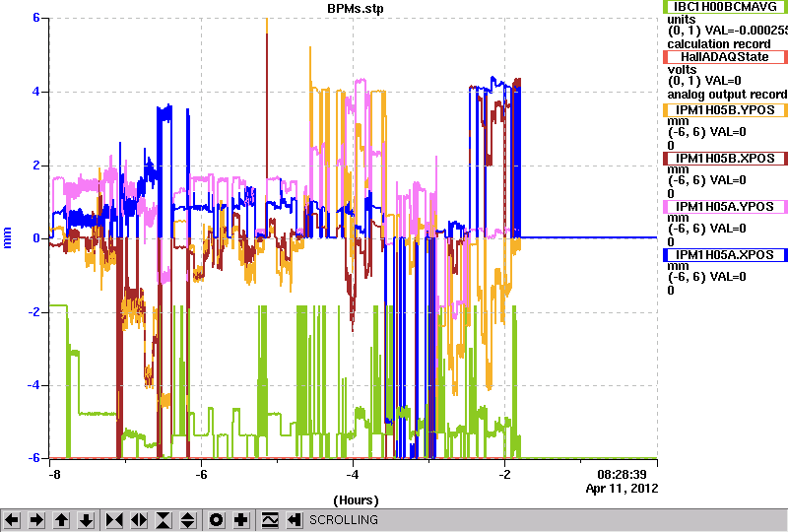Click the BPMs.stp plot title
This screenshot has height=532, width=788.
(x=355, y=9)
